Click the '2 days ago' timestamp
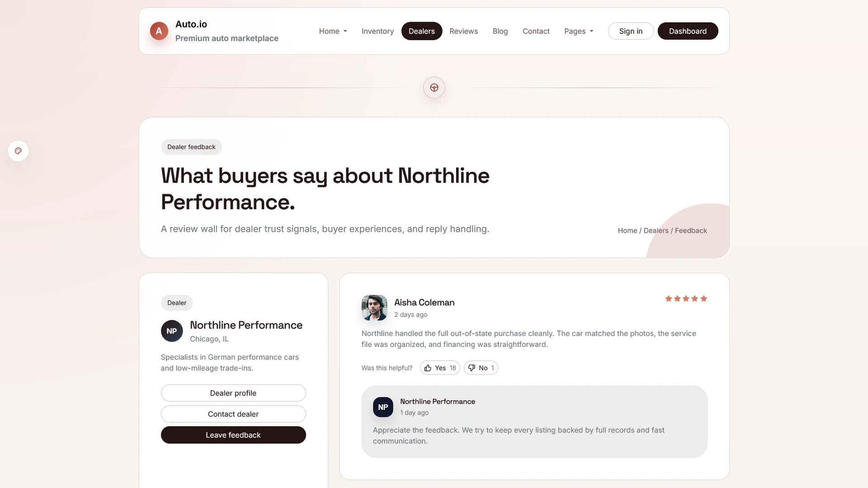The image size is (868, 488). (x=410, y=314)
